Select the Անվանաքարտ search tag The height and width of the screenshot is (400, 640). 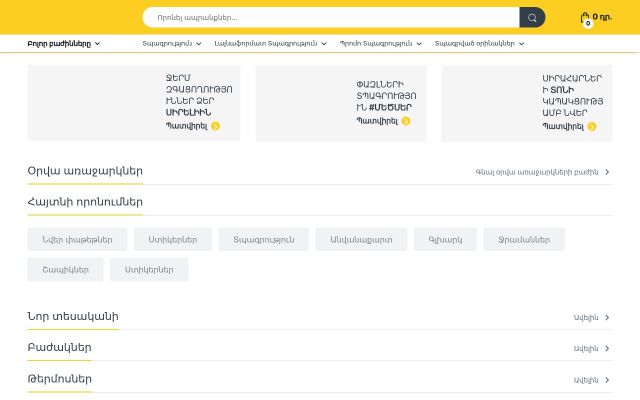tap(361, 240)
